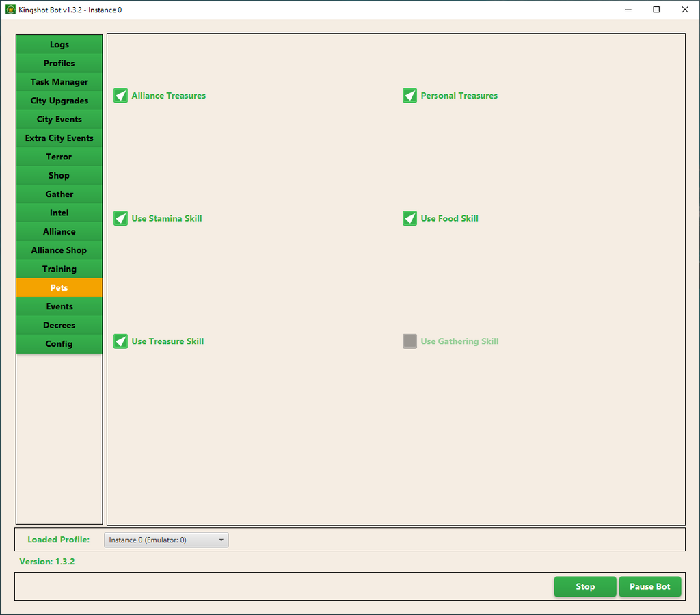Open the Loaded Profile dropdown
Image resolution: width=700 pixels, height=615 pixels.
click(166, 540)
